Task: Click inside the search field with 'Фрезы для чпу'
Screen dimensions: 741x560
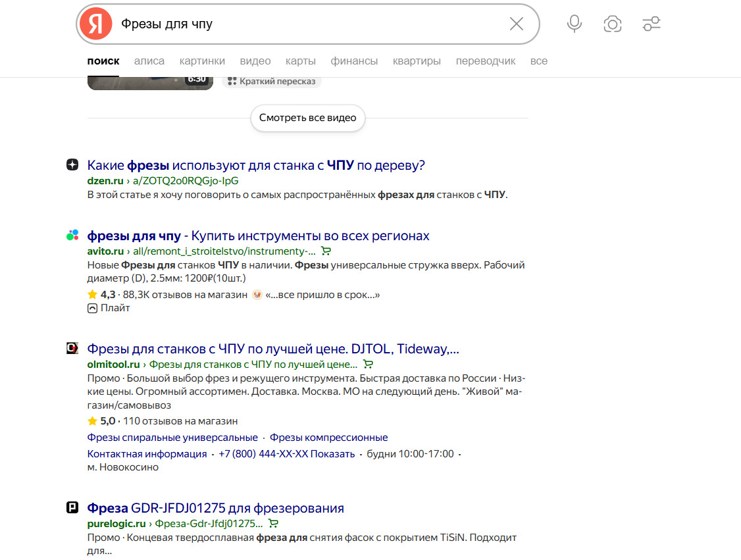Action: pyautogui.click(x=307, y=24)
